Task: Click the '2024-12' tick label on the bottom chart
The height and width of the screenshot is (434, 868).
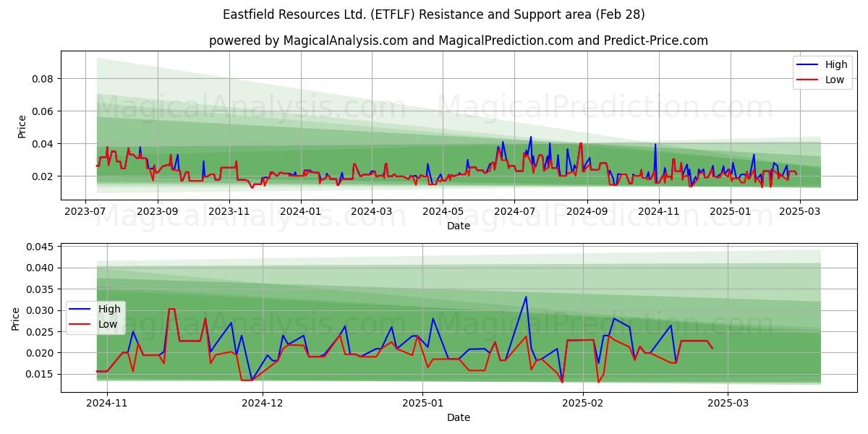Action: (x=263, y=403)
